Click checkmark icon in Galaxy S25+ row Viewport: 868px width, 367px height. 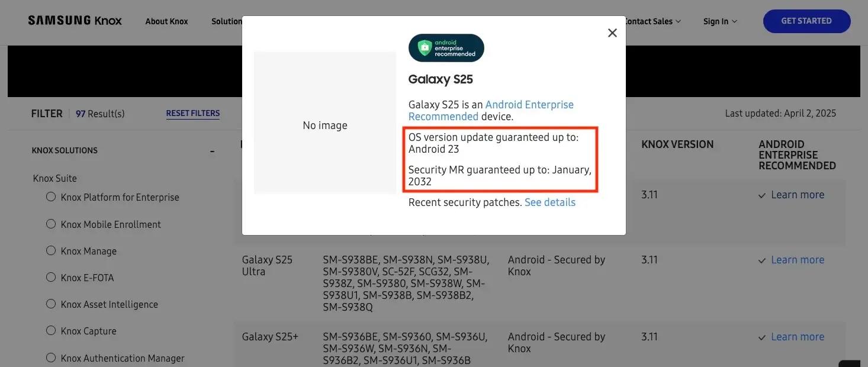tap(762, 337)
